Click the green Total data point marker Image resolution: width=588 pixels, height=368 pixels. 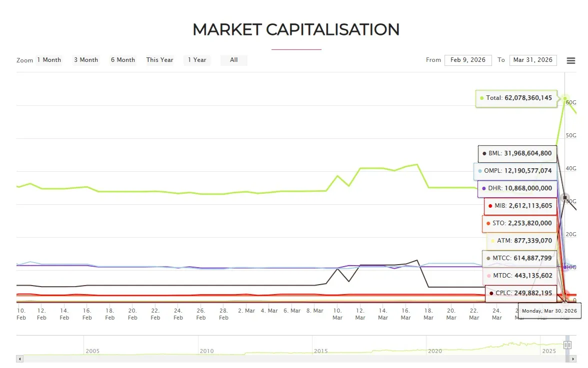(x=565, y=98)
